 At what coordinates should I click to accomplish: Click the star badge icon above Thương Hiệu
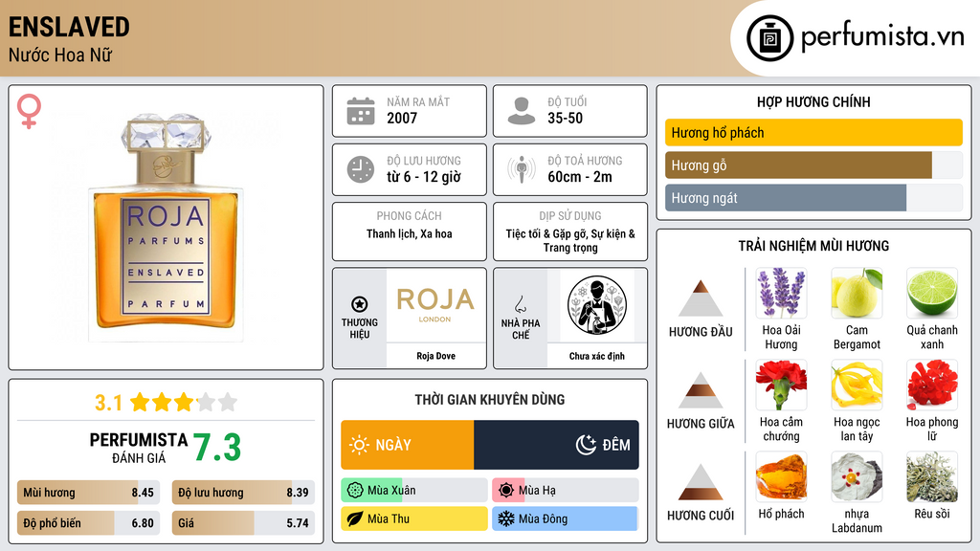(x=360, y=304)
